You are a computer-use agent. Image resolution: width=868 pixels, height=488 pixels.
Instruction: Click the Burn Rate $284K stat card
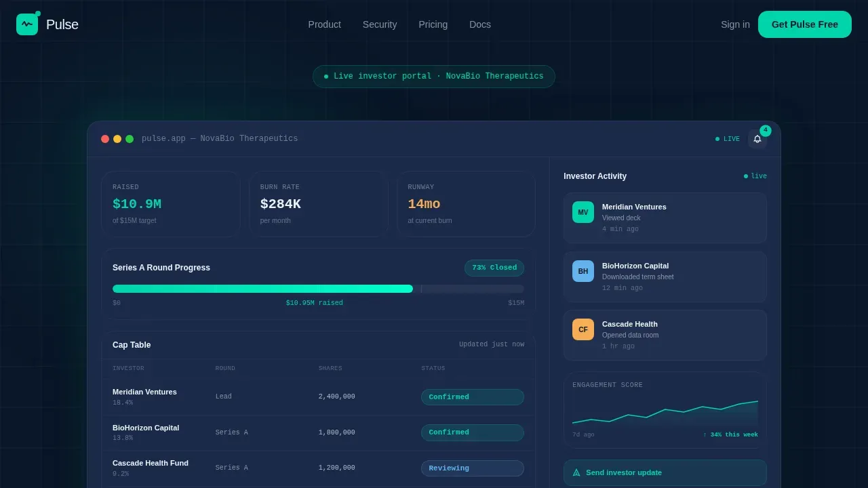tap(319, 204)
